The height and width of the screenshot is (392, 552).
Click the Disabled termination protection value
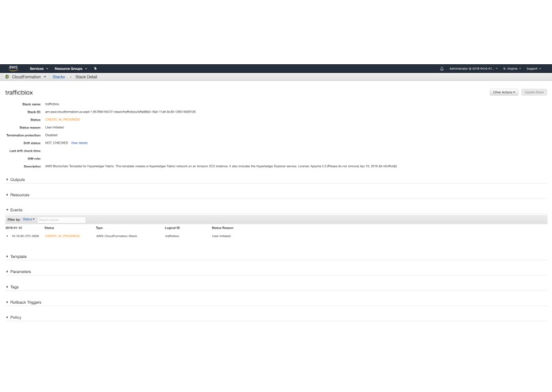[52, 135]
